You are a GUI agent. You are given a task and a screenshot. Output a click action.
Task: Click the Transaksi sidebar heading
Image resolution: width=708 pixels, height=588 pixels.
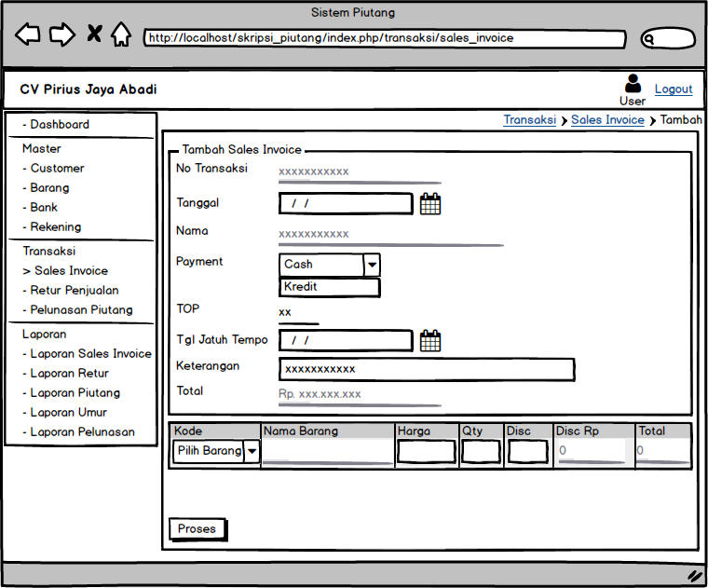click(49, 251)
